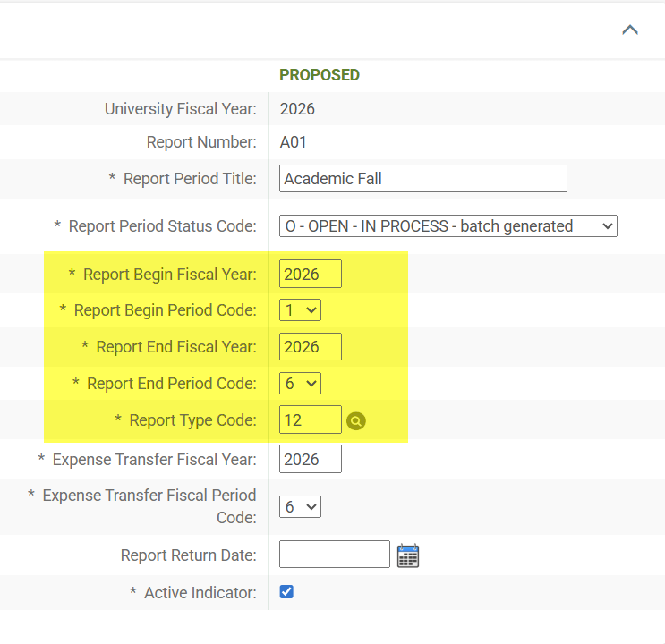Image resolution: width=665 pixels, height=644 pixels.
Task: Toggle the Active Indicator checkbox
Action: [x=286, y=592]
